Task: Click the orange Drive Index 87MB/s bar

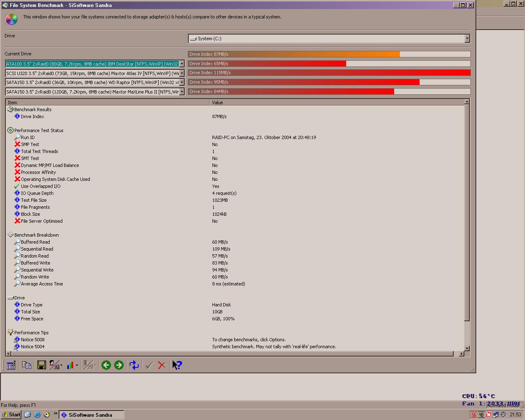Action: 329,54
